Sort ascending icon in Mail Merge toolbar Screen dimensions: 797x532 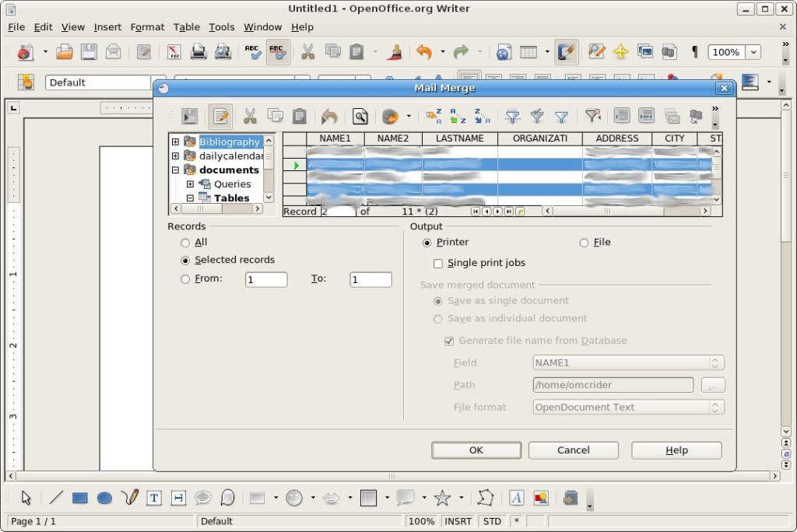pyautogui.click(x=458, y=117)
